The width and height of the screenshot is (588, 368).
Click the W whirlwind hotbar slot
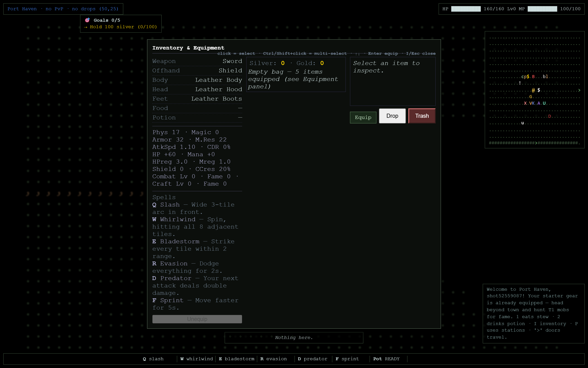coord(196,359)
